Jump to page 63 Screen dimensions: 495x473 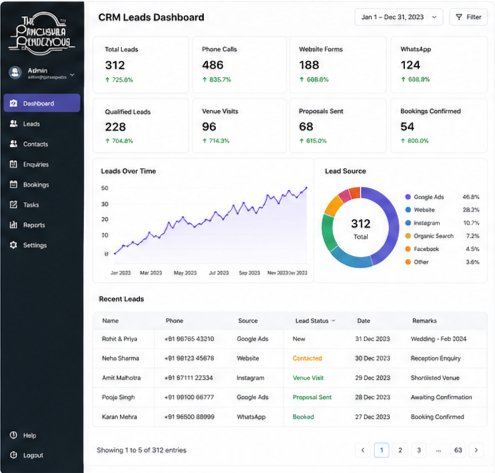click(x=458, y=450)
